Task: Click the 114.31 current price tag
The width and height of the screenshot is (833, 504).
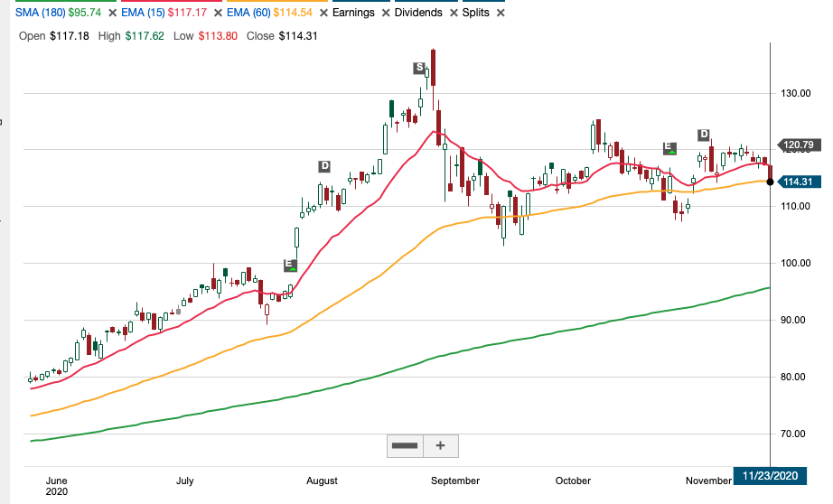Action: pos(799,182)
